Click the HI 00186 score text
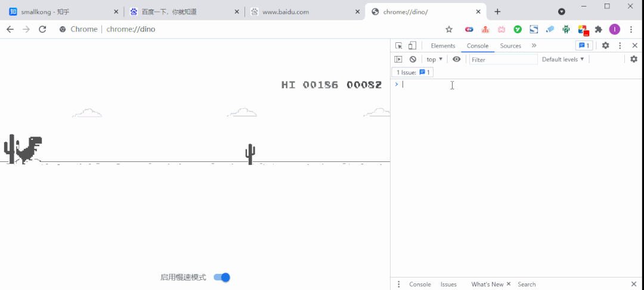 point(309,85)
